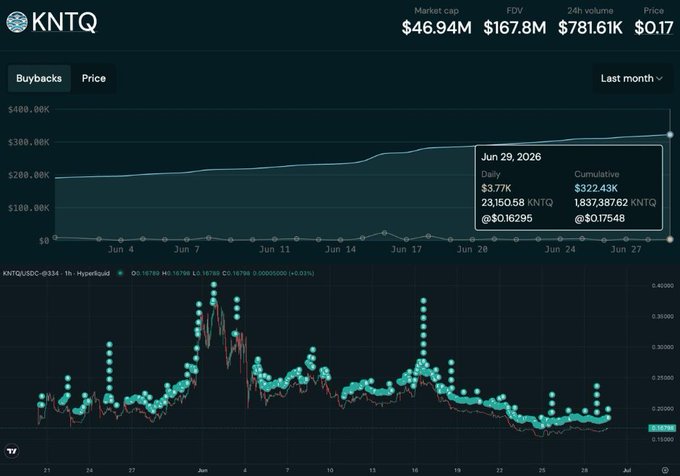Click the $3.77K daily buyback value
This screenshot has width=680, height=476.
coord(496,188)
